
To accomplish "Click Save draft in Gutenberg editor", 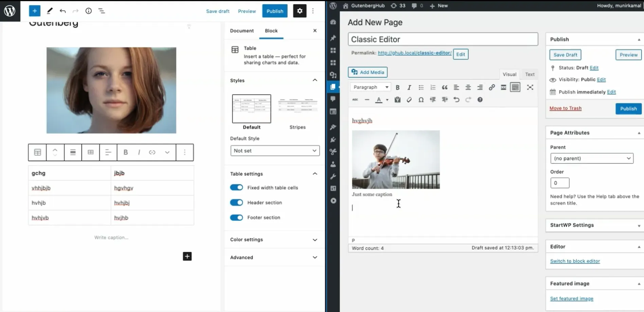I will coord(218,11).
